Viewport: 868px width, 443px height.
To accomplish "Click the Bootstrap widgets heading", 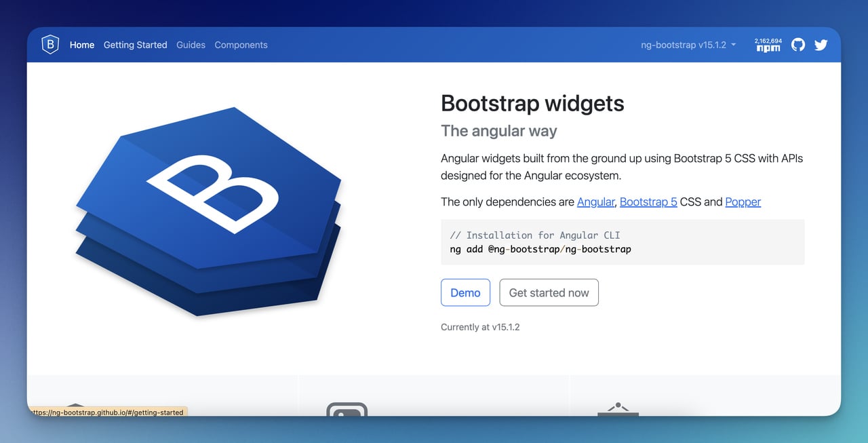I will click(x=532, y=103).
